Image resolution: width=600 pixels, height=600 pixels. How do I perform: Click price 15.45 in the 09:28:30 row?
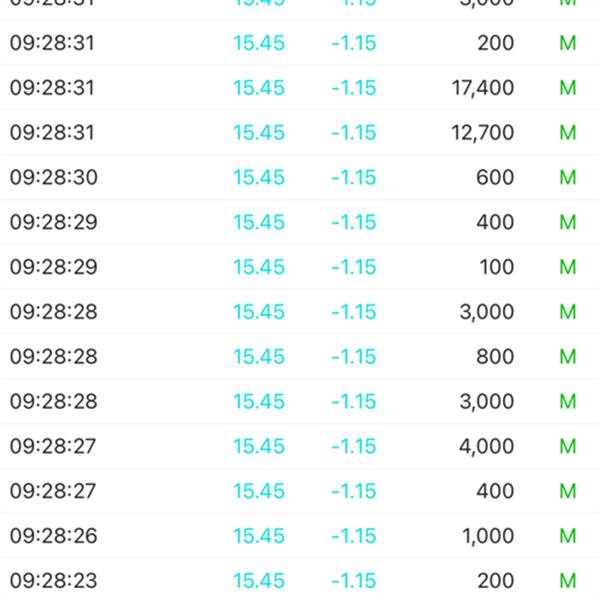[x=259, y=178]
